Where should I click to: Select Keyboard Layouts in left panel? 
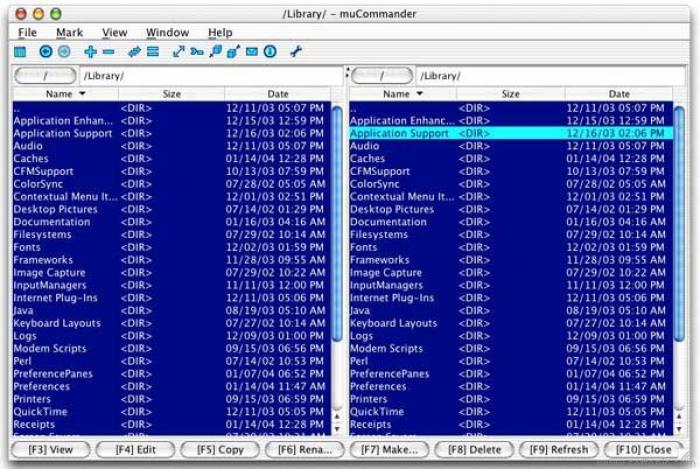point(172,323)
